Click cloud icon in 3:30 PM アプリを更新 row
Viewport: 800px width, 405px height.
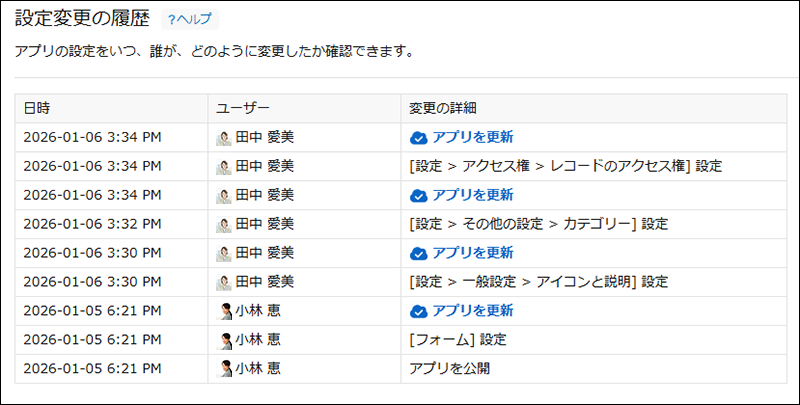(418, 254)
